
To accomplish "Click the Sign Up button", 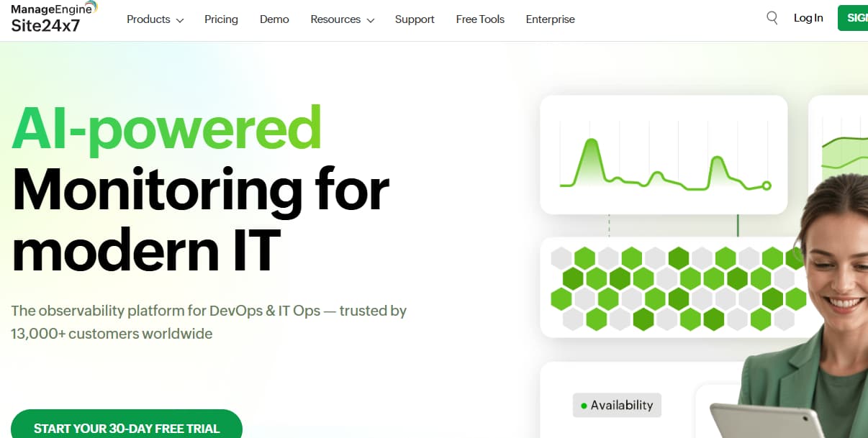I will point(858,18).
